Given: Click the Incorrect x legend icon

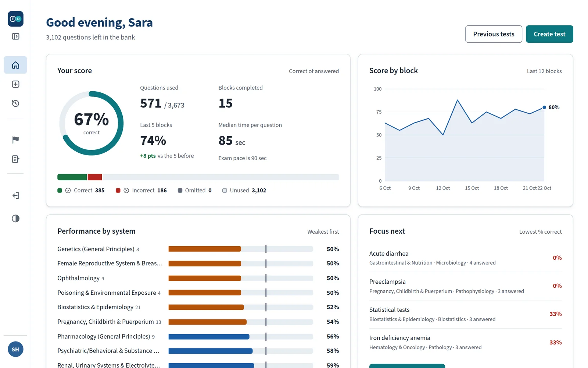Looking at the screenshot, I should [x=126, y=190].
